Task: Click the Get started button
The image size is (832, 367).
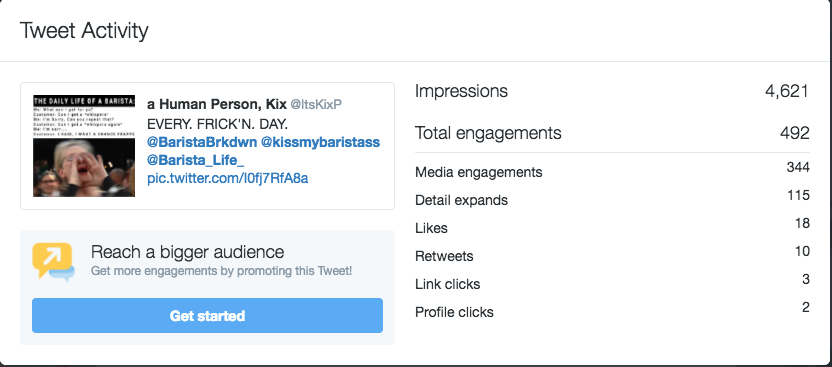Action: [207, 316]
